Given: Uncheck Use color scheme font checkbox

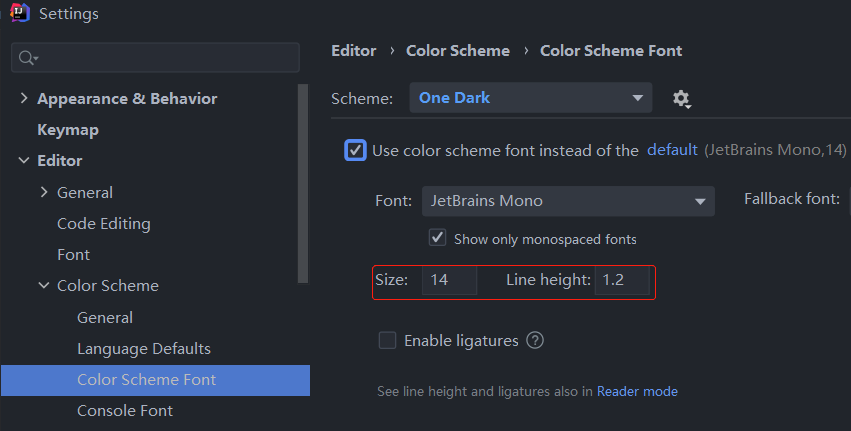Looking at the screenshot, I should (x=355, y=150).
